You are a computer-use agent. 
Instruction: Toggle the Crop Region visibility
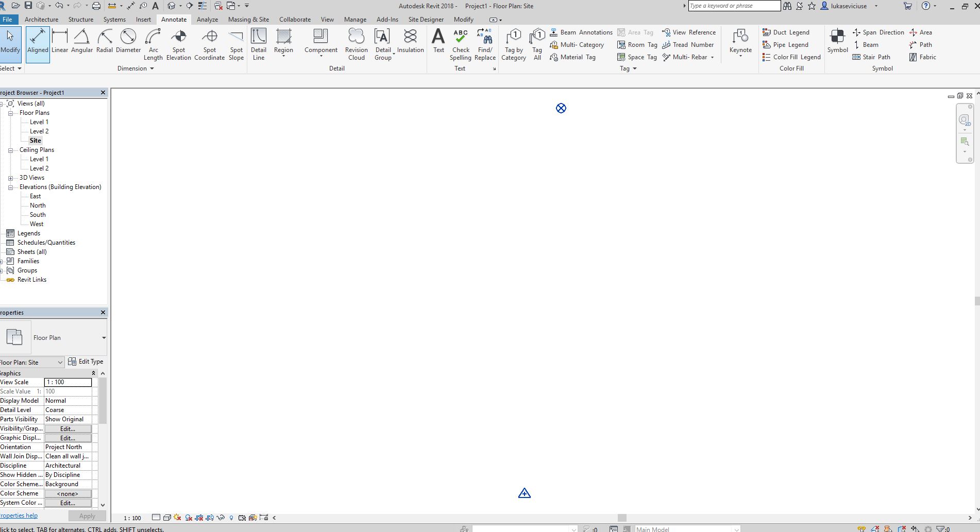209,518
